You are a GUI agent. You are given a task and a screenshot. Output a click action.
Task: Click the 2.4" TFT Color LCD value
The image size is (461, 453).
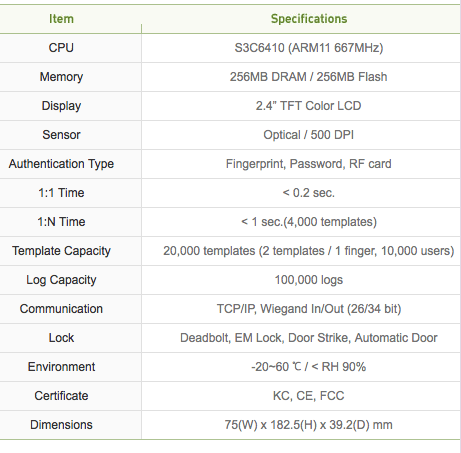point(309,106)
